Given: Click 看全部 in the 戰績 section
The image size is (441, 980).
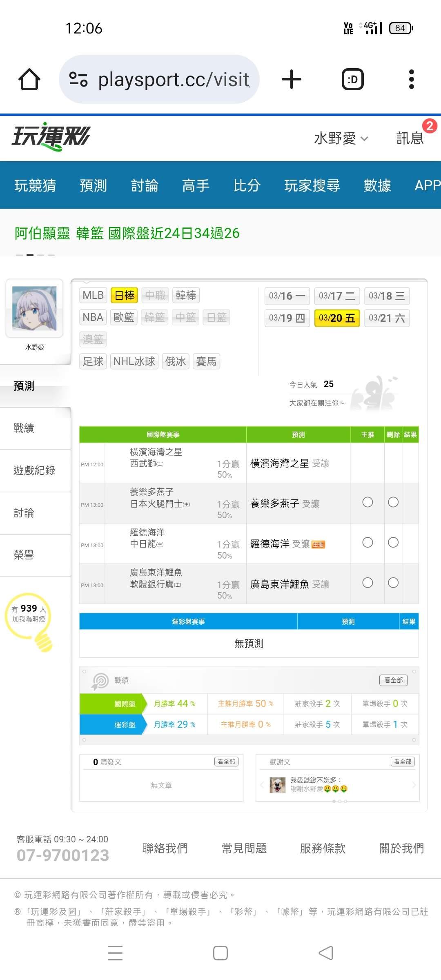Looking at the screenshot, I should coord(394,680).
